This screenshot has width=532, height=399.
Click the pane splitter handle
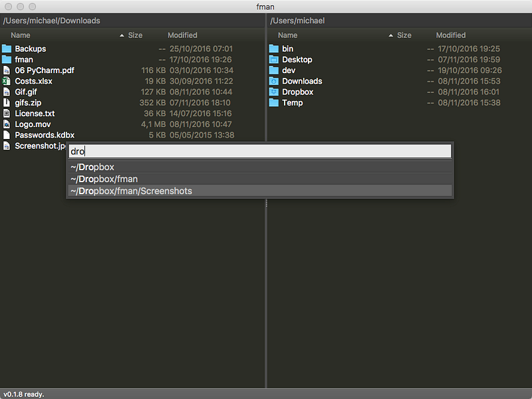tap(267, 203)
